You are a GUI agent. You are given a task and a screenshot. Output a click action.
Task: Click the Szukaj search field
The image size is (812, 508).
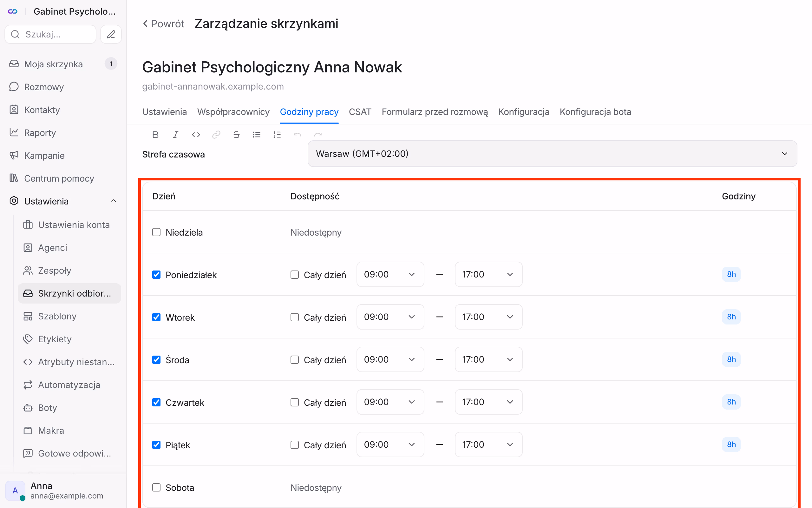[50, 34]
